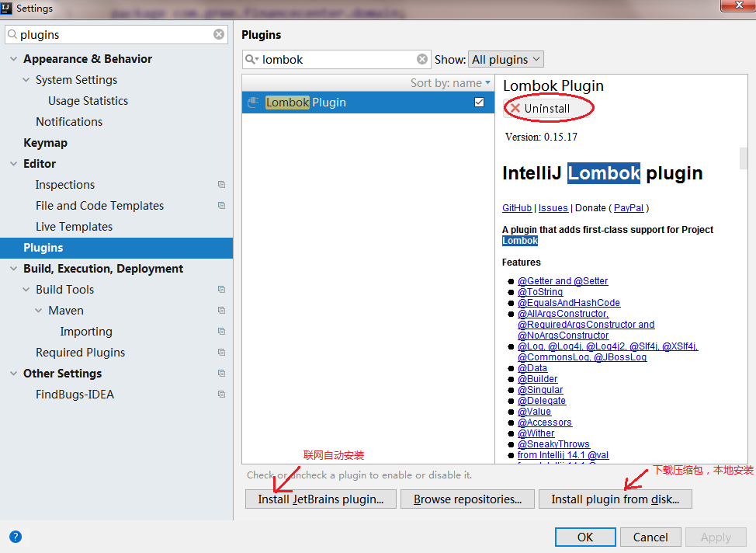Open the @SneakyThrows link

point(553,444)
